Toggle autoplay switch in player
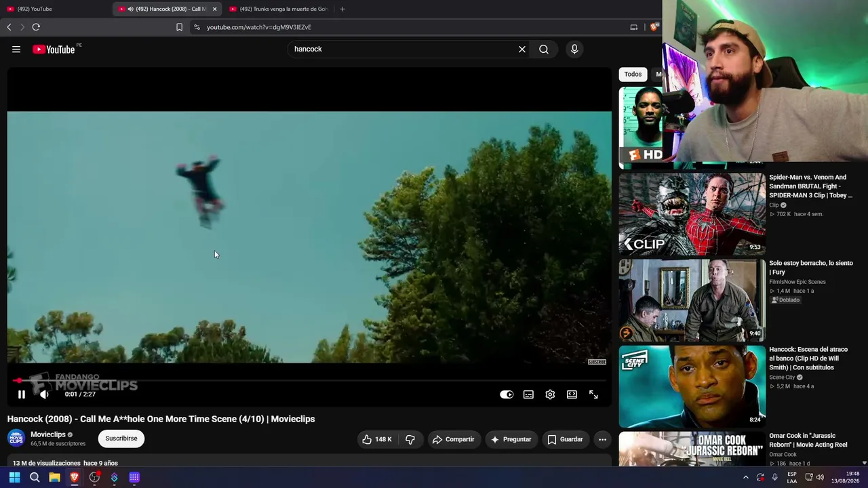The image size is (868, 488). pos(507,394)
